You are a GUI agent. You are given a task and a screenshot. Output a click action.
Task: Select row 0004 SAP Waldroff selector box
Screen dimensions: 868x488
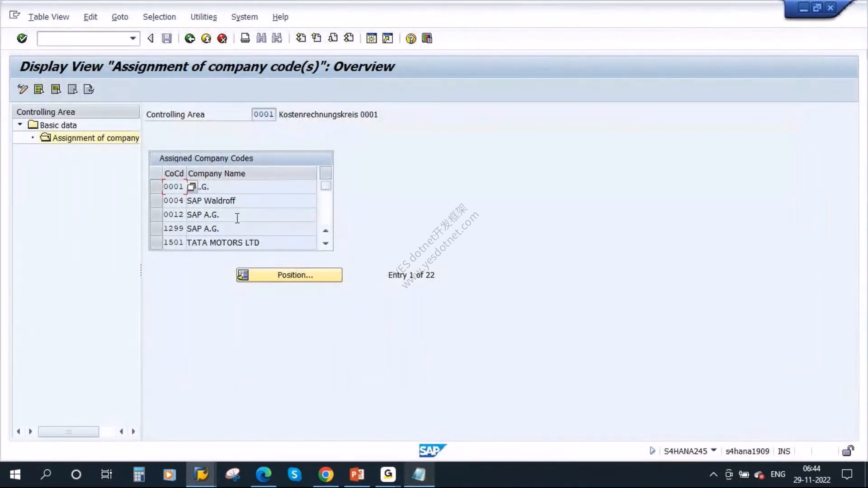156,201
